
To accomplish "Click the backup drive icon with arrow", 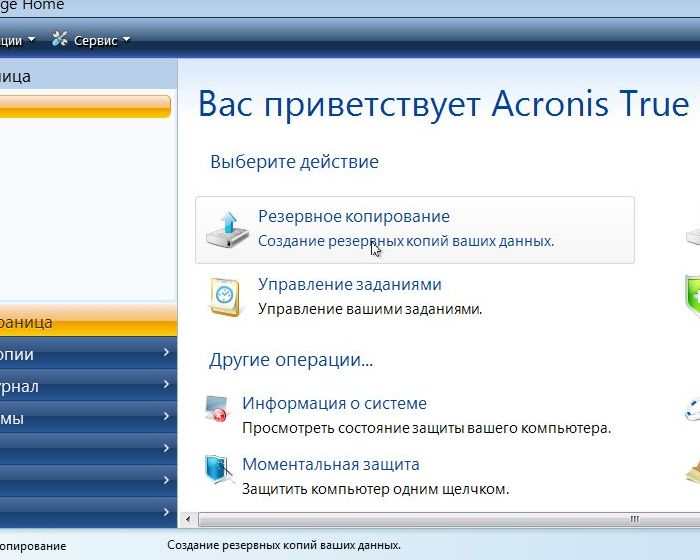I will pos(228,230).
